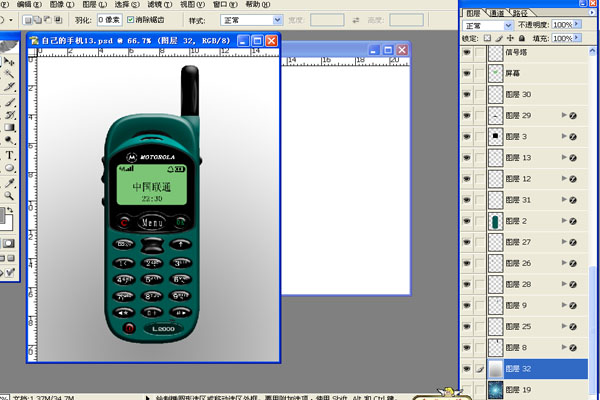Swap foreground and background colors
The image size is (600, 400).
click(x=10, y=210)
